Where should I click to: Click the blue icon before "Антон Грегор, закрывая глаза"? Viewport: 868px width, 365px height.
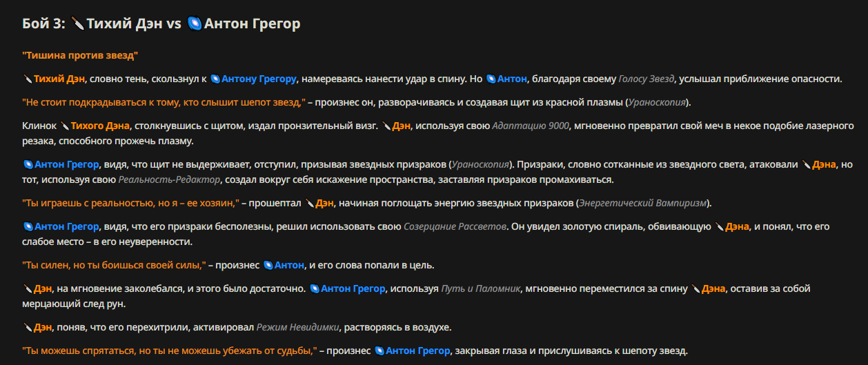(379, 351)
